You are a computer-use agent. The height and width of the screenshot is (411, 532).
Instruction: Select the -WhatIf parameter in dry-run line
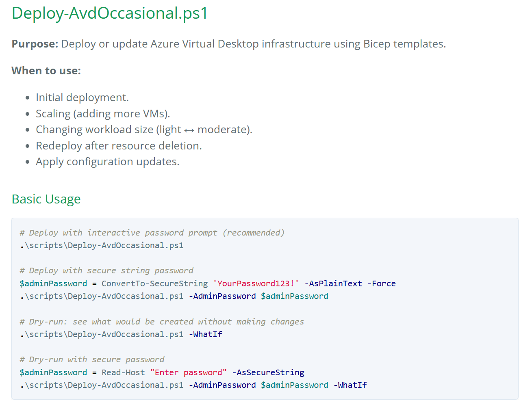tap(206, 334)
